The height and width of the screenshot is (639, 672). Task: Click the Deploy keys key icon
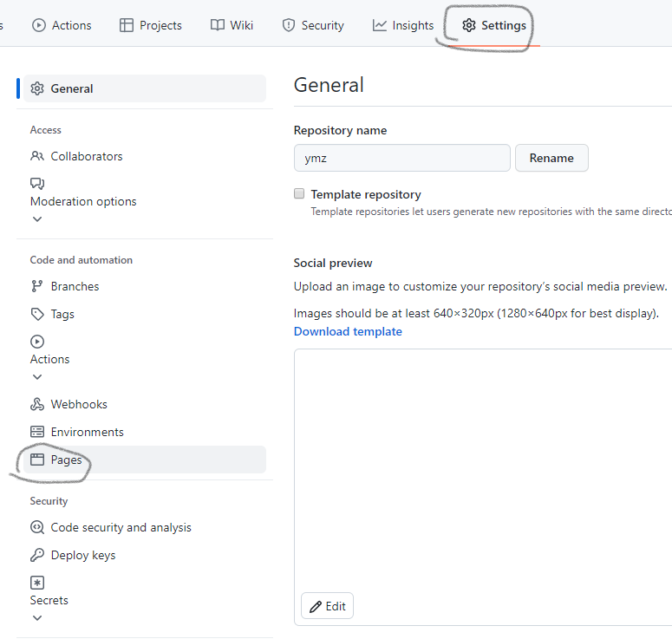[37, 555]
